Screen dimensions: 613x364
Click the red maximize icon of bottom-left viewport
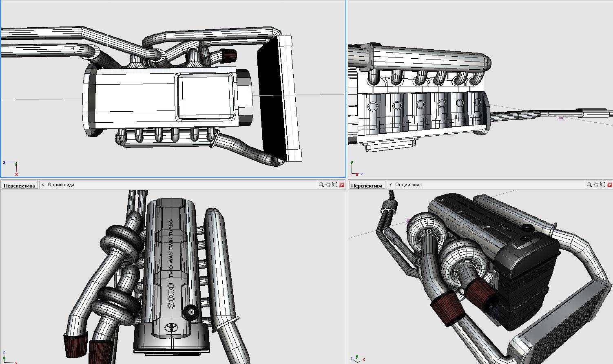pos(342,185)
